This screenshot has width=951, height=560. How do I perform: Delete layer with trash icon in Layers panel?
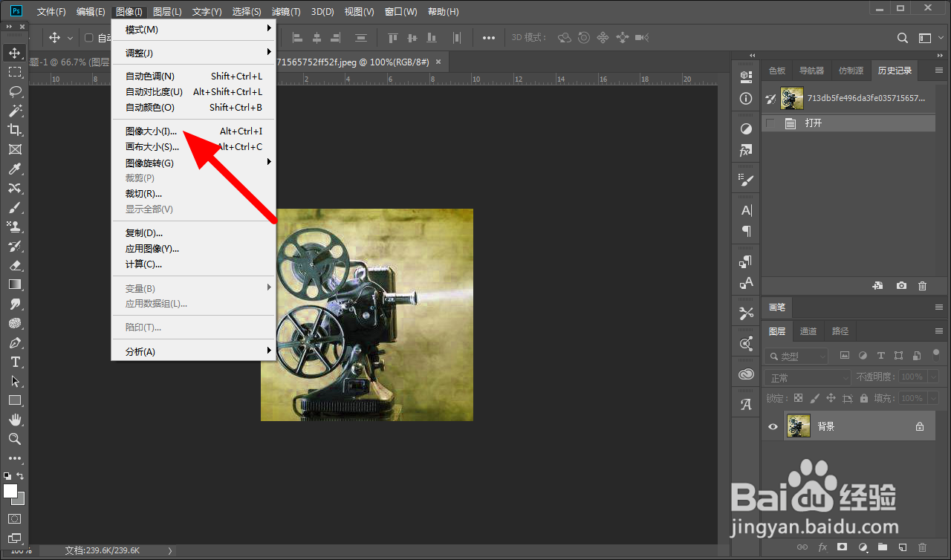pyautogui.click(x=922, y=547)
